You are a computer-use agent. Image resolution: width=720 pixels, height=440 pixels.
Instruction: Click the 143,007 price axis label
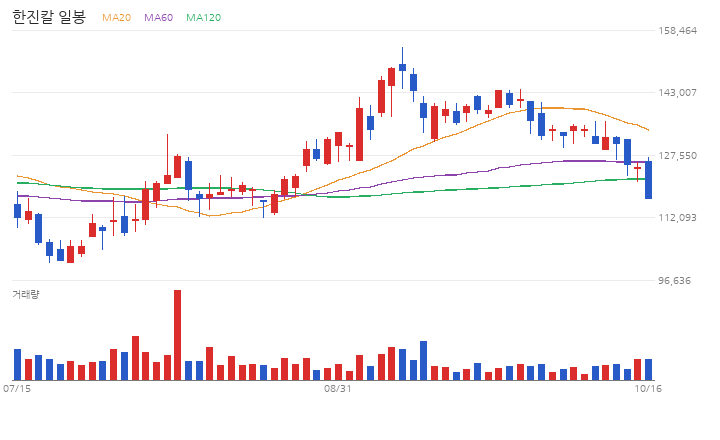pos(677,93)
